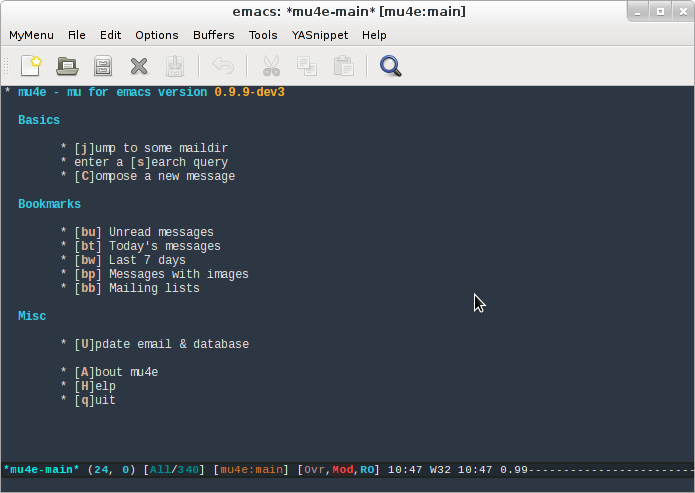
Task: Click the Ovr overwrite indicator in mode line
Action: (314, 469)
